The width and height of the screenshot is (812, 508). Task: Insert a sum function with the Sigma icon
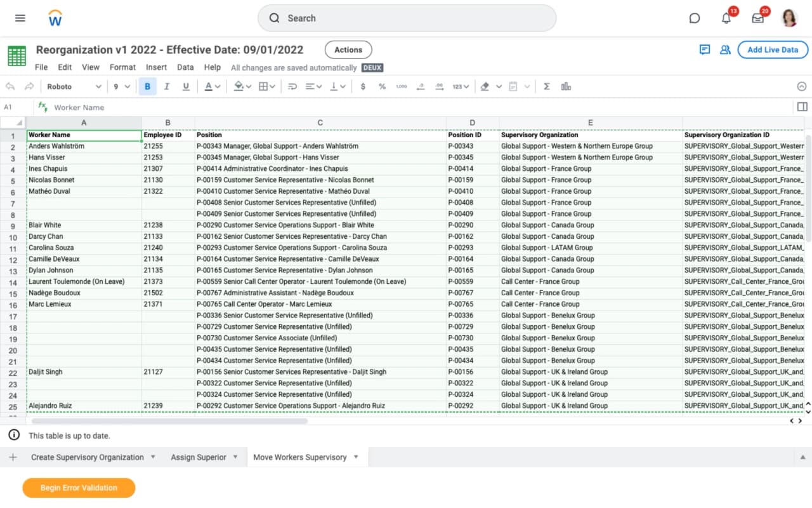(x=546, y=86)
